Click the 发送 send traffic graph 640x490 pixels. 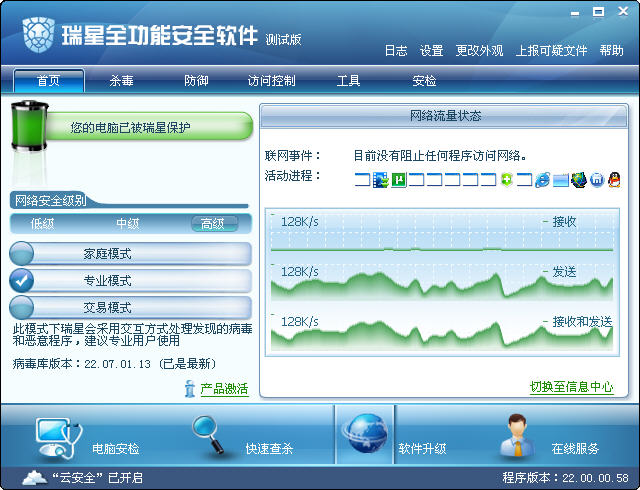click(x=442, y=282)
